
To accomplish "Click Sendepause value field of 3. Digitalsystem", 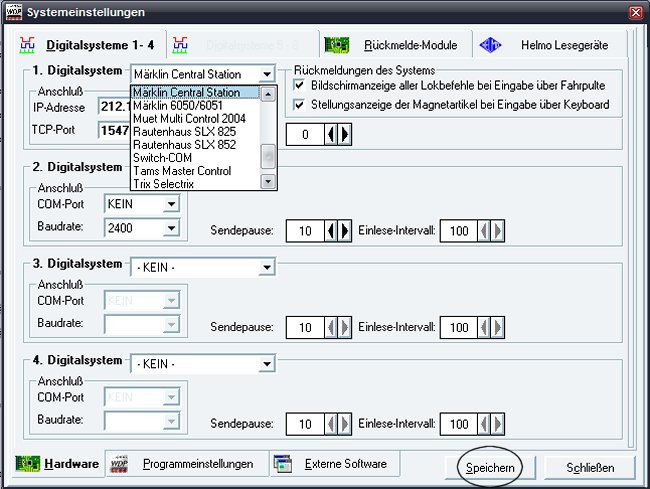I will tap(305, 327).
